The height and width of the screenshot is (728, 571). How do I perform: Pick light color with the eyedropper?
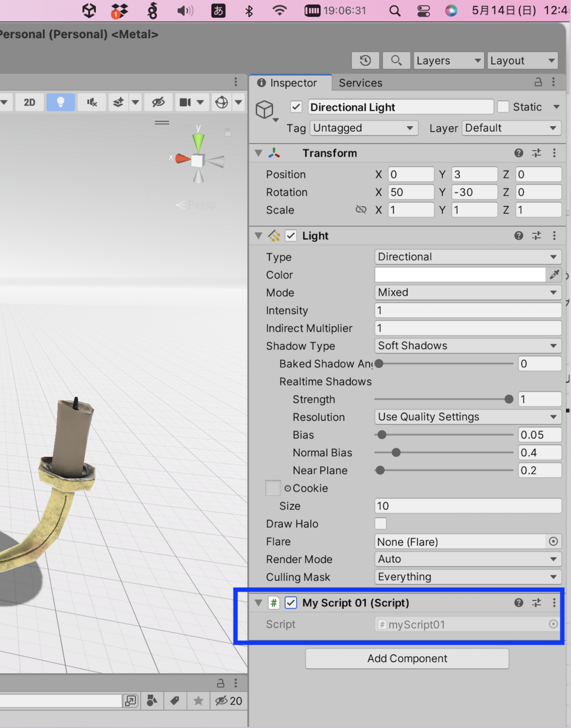coord(554,275)
